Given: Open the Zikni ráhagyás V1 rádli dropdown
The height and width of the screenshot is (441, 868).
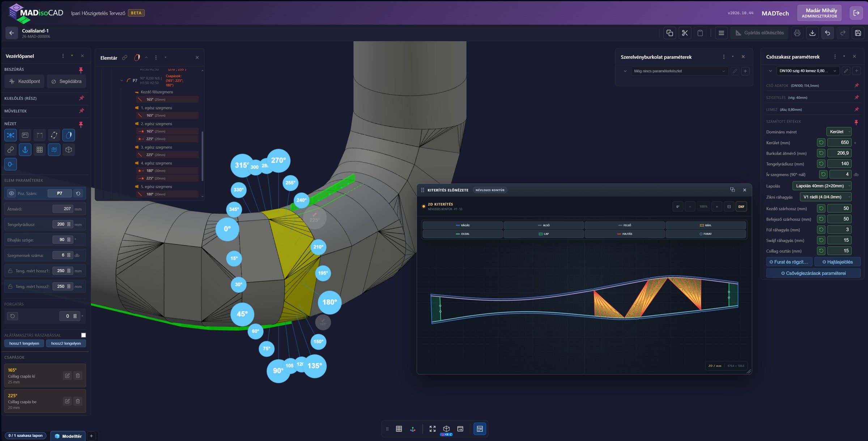Looking at the screenshot, I should tap(825, 197).
